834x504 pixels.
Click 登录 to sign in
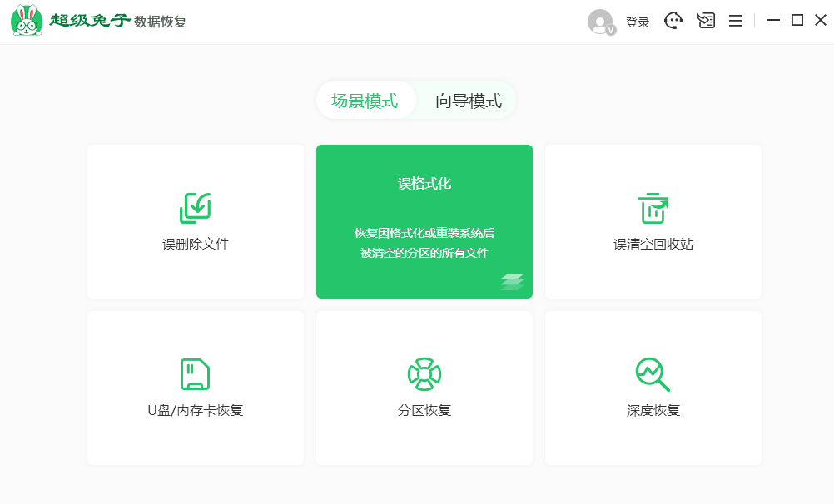pos(638,22)
